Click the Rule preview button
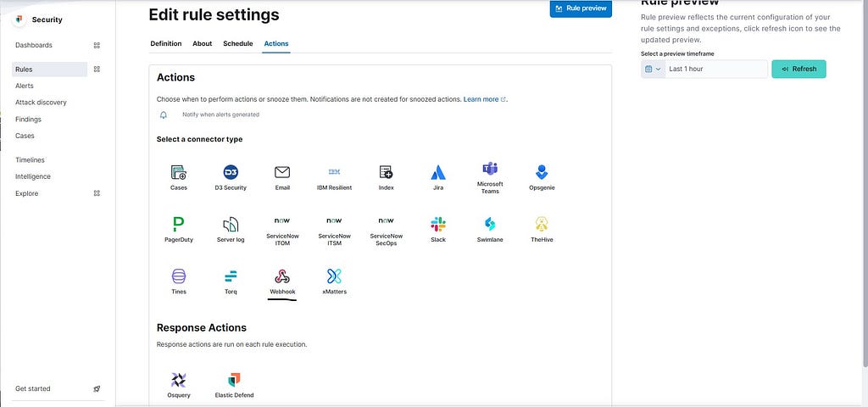 pyautogui.click(x=581, y=8)
